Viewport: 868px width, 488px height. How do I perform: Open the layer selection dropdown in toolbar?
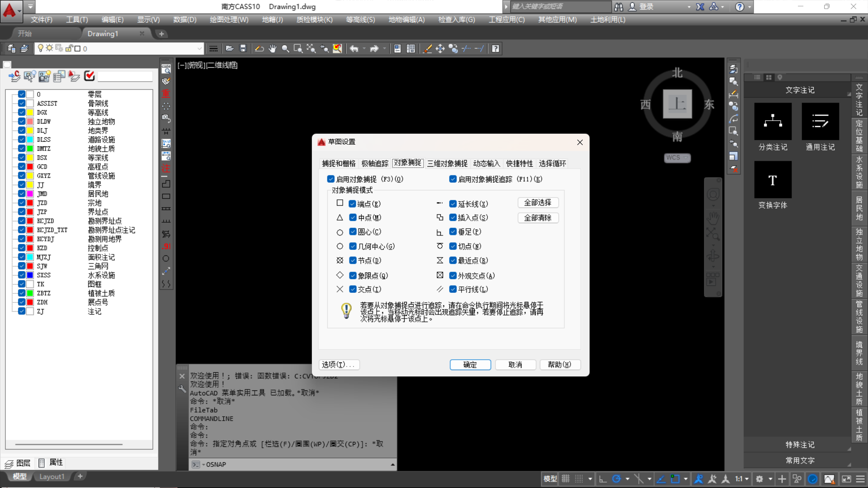(x=199, y=49)
